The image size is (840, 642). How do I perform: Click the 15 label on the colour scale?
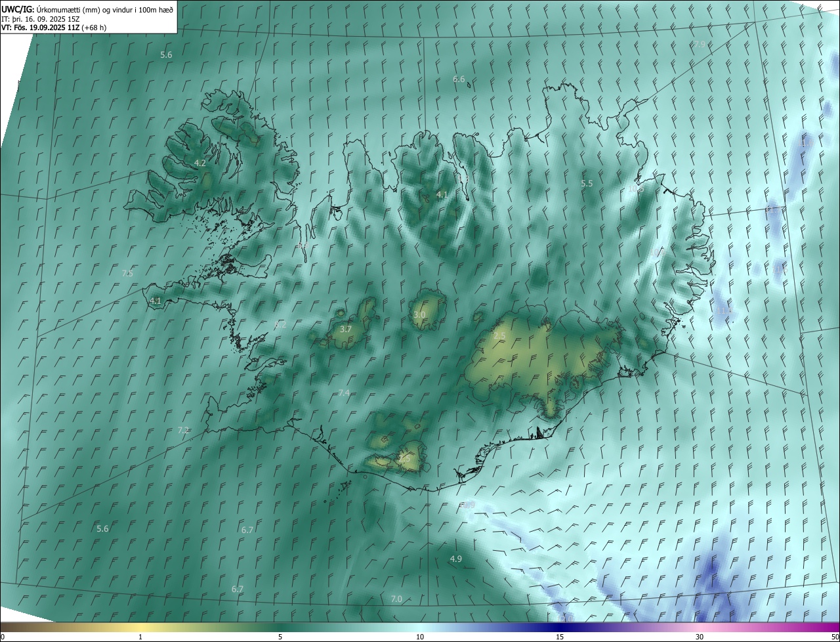[x=560, y=637]
